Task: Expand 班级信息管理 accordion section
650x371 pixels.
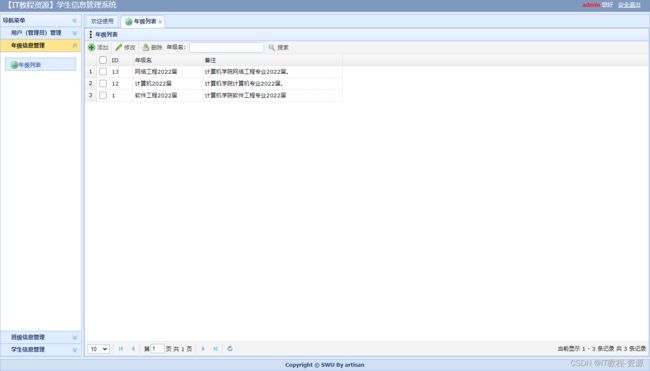Action: 40,337
